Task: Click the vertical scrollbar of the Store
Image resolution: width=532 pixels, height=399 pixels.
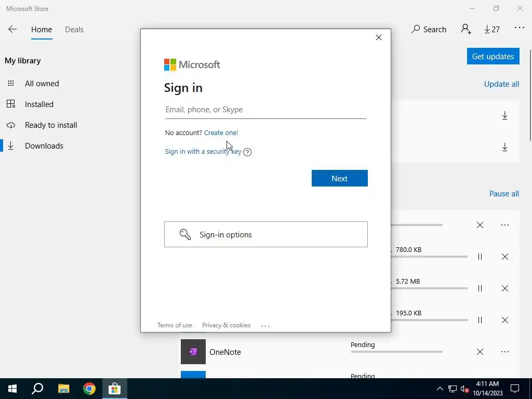Action: 530,95
